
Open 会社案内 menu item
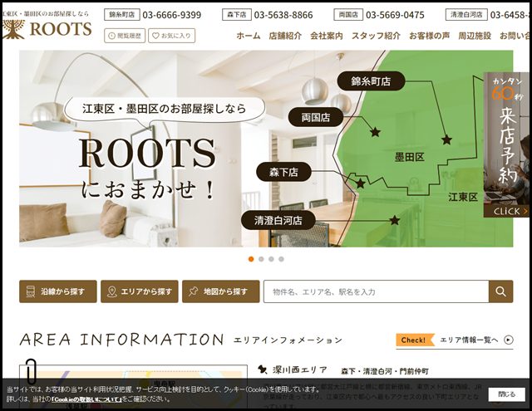click(x=327, y=36)
